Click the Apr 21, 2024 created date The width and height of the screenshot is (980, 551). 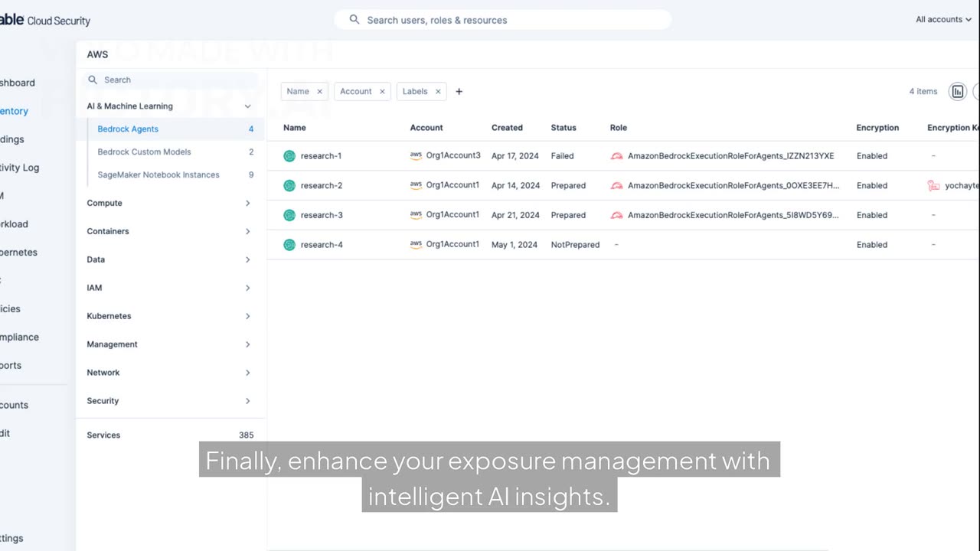(515, 216)
